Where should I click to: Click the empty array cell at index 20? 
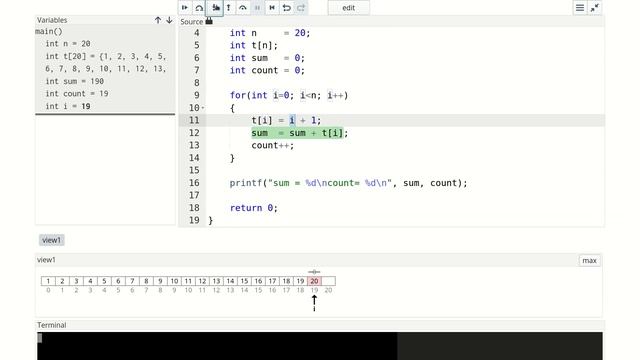pos(329,281)
